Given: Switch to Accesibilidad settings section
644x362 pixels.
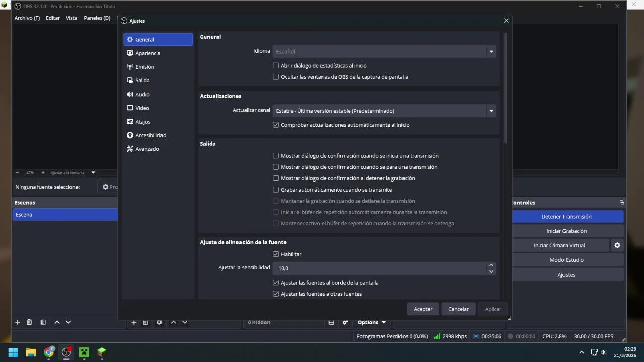Looking at the screenshot, I should [x=158, y=135].
